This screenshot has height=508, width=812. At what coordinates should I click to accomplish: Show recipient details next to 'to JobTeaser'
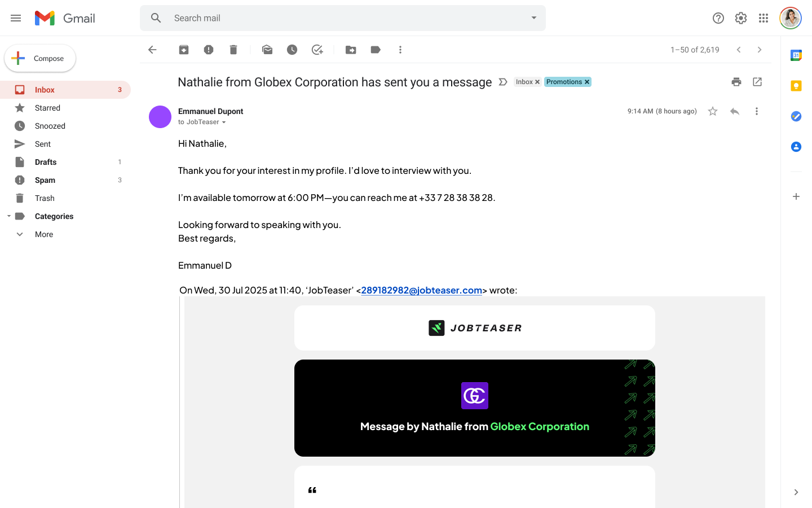coord(224,122)
